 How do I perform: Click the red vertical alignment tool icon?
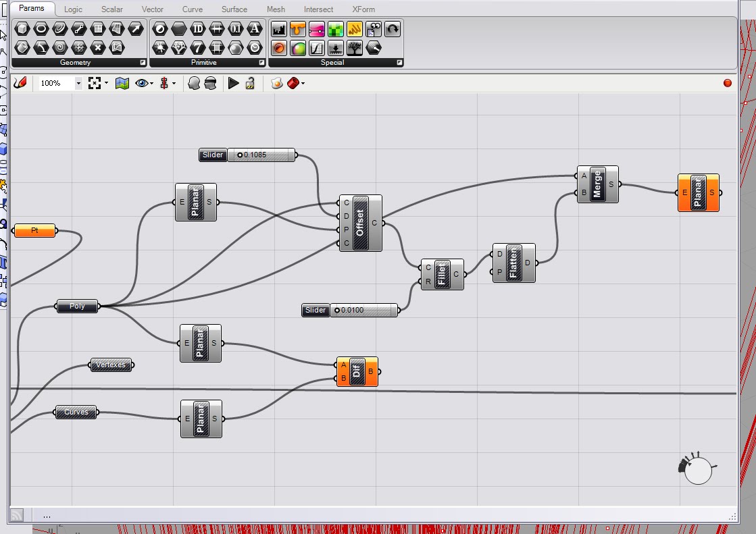[x=164, y=84]
